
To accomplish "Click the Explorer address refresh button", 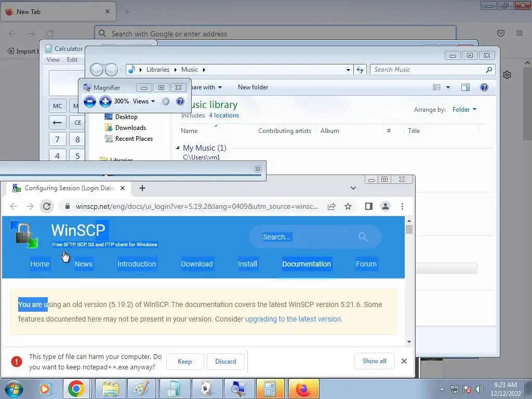I will tap(360, 70).
